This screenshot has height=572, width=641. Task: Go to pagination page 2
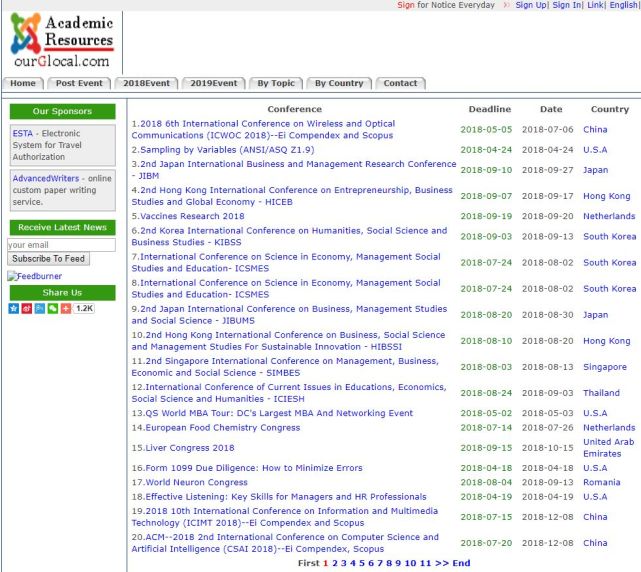tap(335, 563)
